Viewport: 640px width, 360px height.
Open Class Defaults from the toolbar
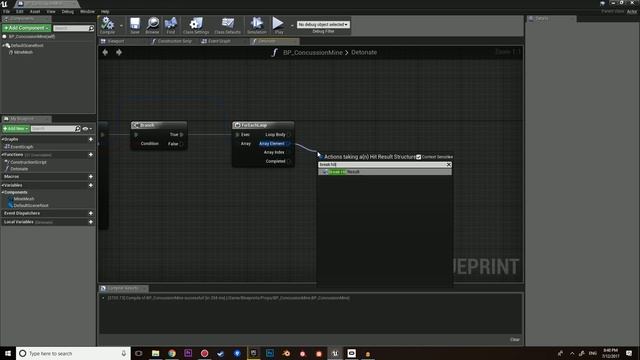pyautogui.click(x=227, y=25)
